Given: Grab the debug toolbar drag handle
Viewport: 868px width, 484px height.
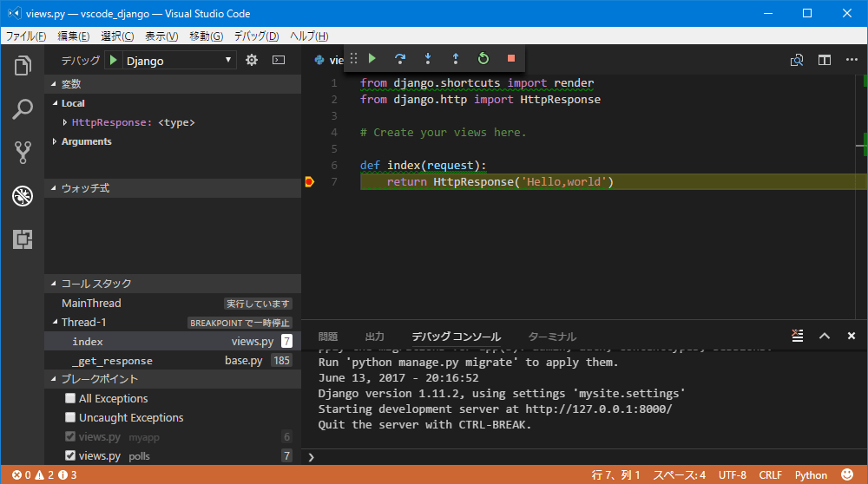Looking at the screenshot, I should [354, 58].
